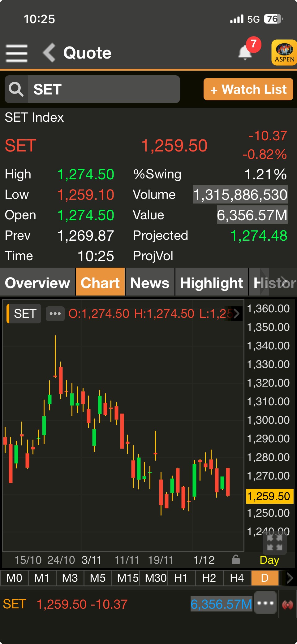Tap the SET symbol search field
Viewport: 297px width, 644px height.
[x=104, y=89]
